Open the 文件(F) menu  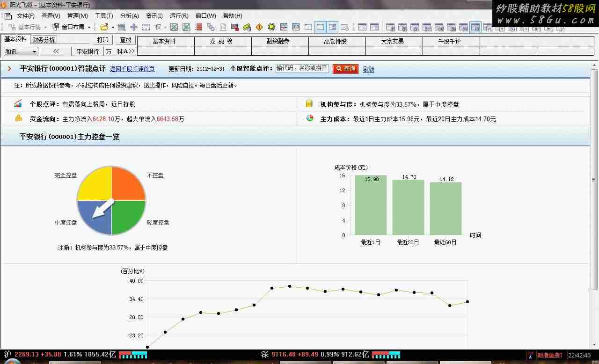pyautogui.click(x=25, y=16)
